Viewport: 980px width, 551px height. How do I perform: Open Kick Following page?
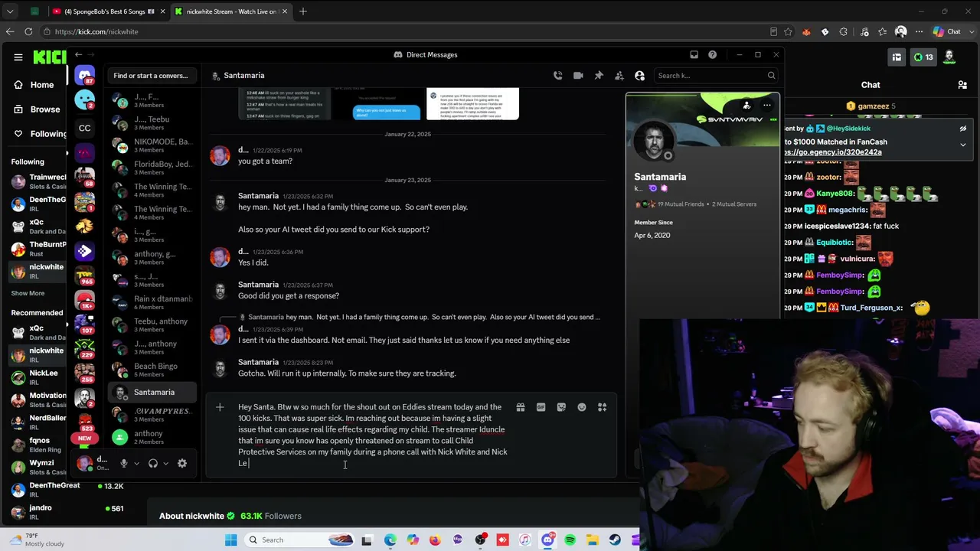click(40, 134)
